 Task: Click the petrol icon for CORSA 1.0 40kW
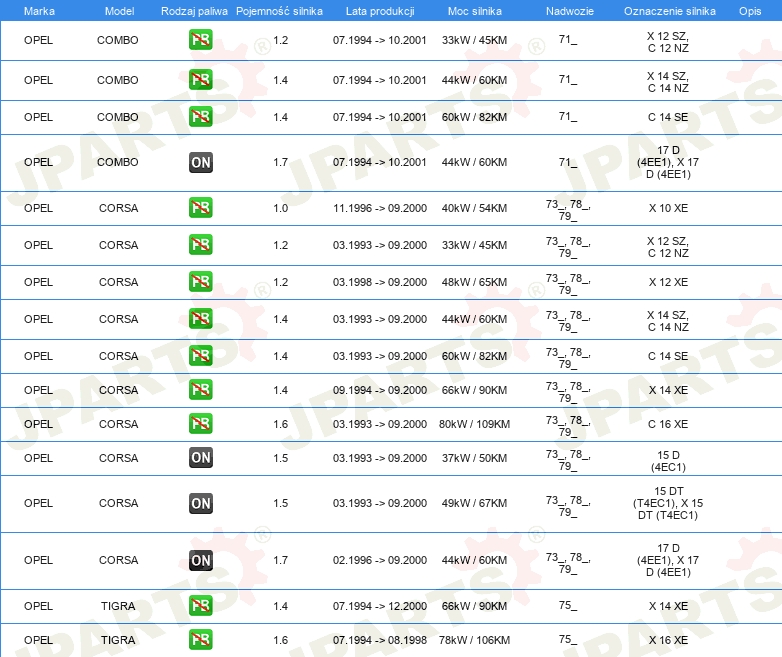pos(200,208)
